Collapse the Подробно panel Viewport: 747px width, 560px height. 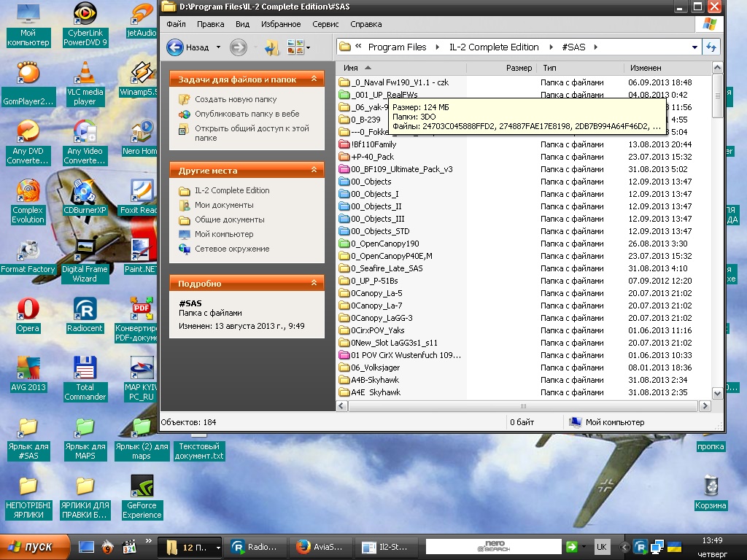(314, 283)
